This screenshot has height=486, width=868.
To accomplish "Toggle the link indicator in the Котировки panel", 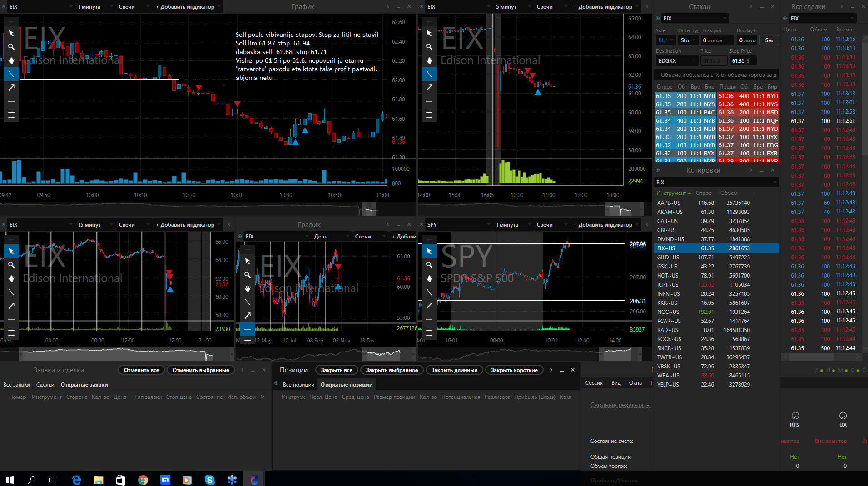I will pos(658,170).
